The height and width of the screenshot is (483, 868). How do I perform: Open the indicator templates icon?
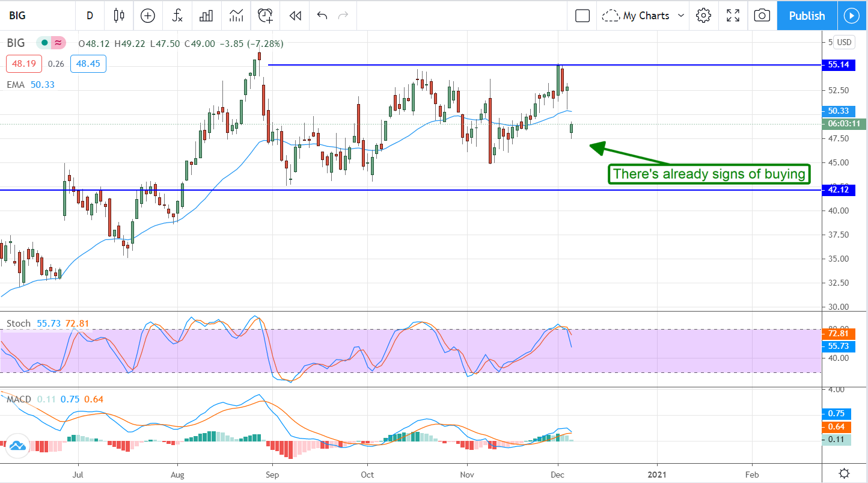236,16
